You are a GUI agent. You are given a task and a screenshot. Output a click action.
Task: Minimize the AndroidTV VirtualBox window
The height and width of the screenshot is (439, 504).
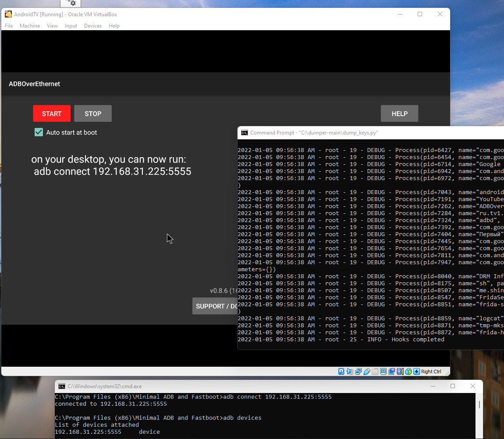click(x=400, y=14)
